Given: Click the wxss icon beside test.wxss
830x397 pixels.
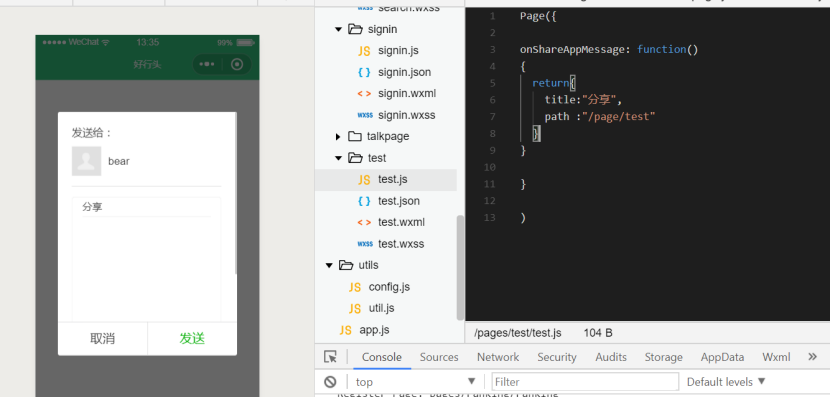Looking at the screenshot, I should click(x=365, y=244).
